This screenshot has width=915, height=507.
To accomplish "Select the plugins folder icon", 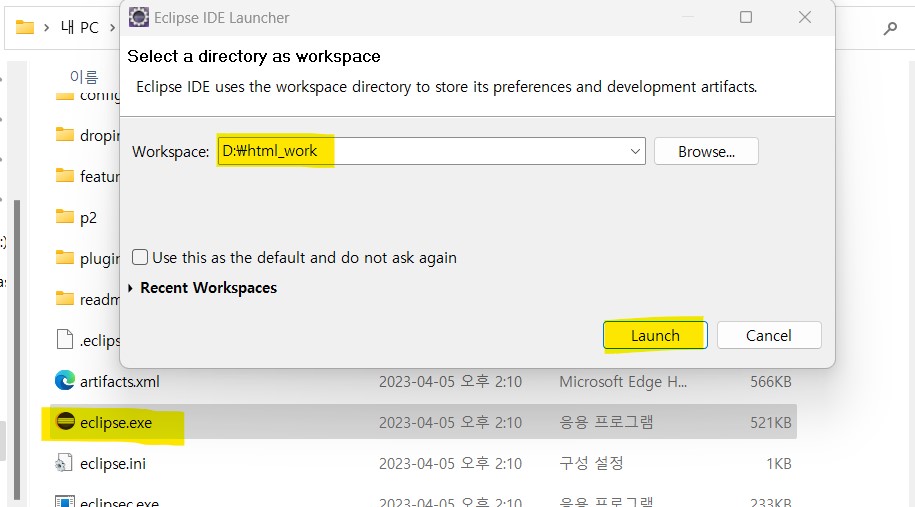I will pos(65,257).
